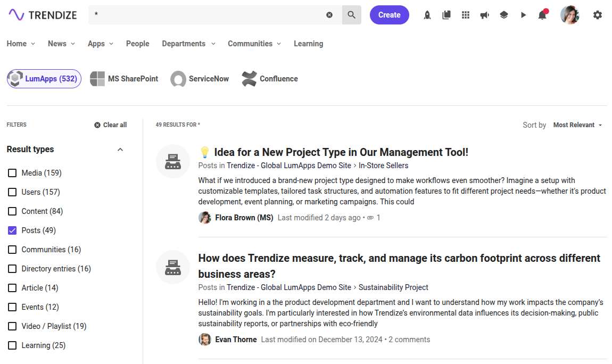The width and height of the screenshot is (612, 364).
Task: Open the user profile avatar
Action: [570, 15]
